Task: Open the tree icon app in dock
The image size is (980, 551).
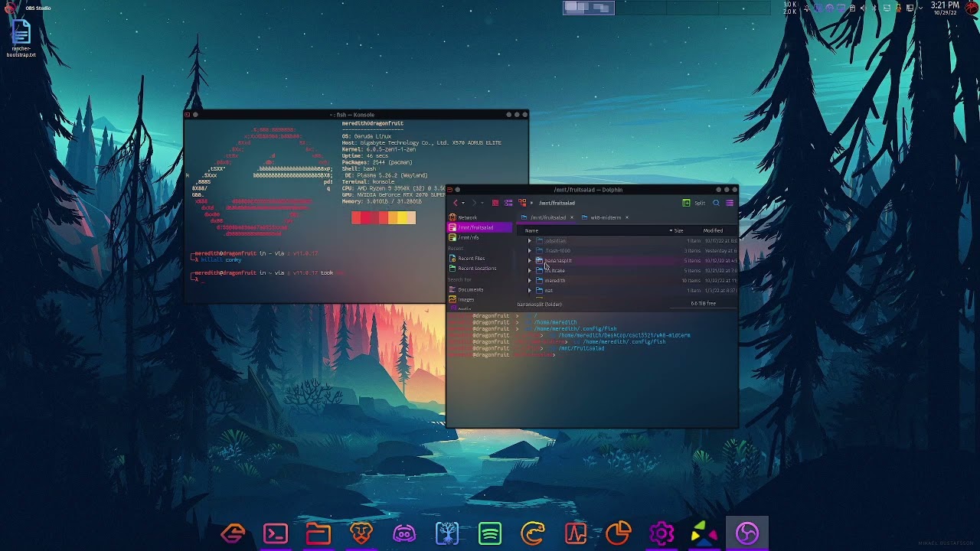Action: pyautogui.click(x=447, y=533)
